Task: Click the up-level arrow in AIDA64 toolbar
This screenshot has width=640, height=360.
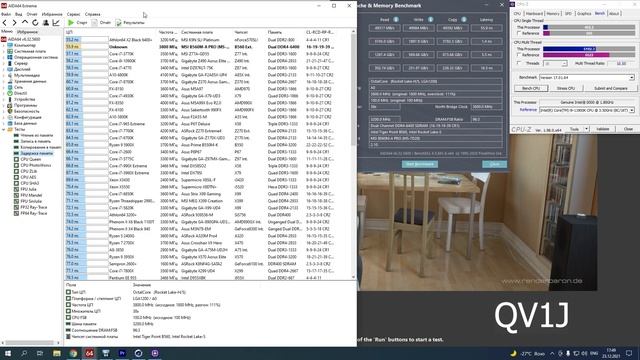Action: 24,22
